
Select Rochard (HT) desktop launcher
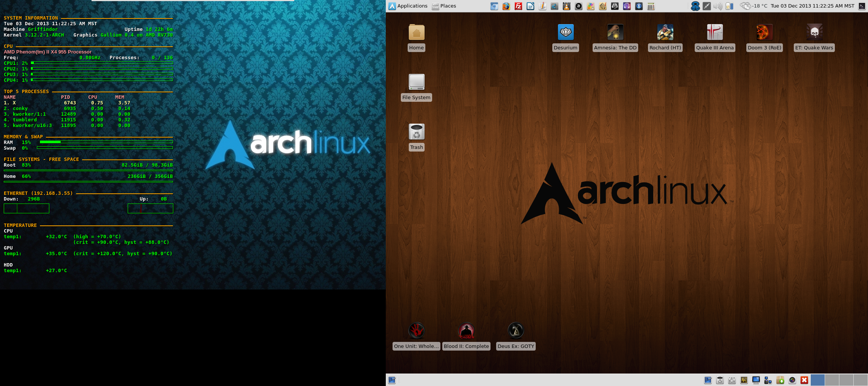(x=665, y=38)
